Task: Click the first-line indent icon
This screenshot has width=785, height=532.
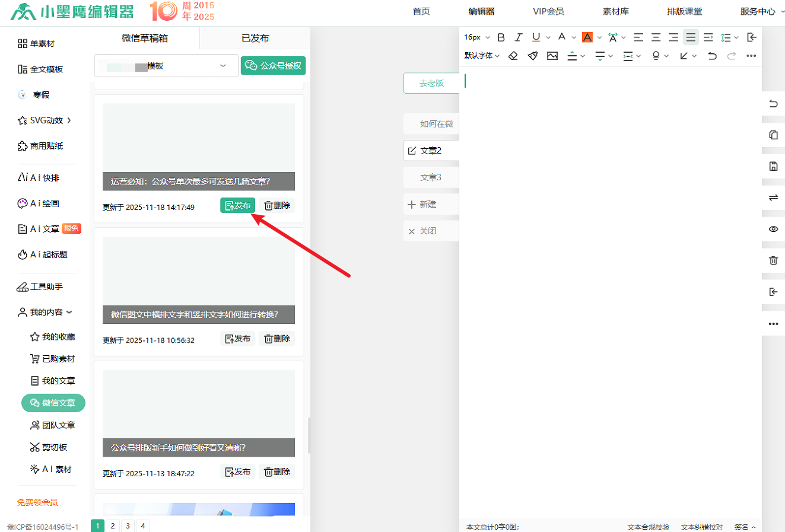Action: pos(708,37)
